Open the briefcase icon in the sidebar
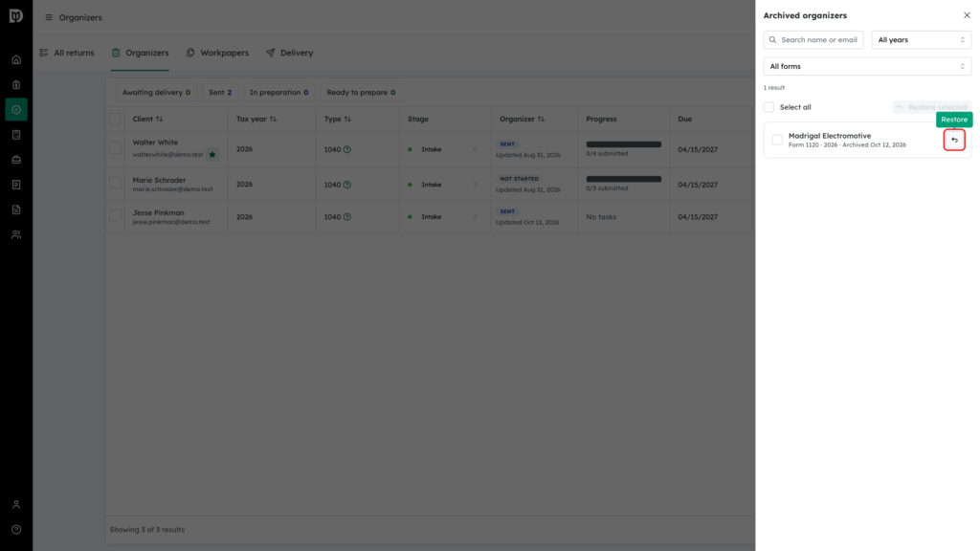The image size is (980, 551). (16, 160)
